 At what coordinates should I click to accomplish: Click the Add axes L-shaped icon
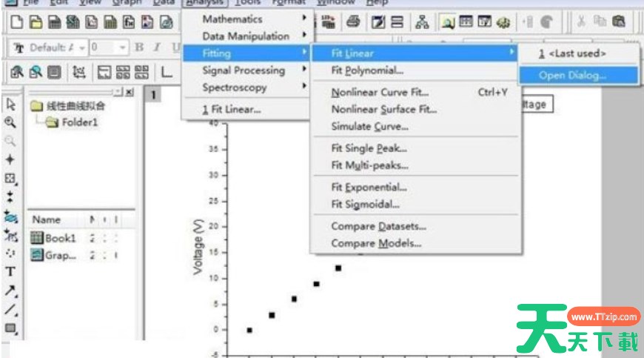[x=167, y=73]
